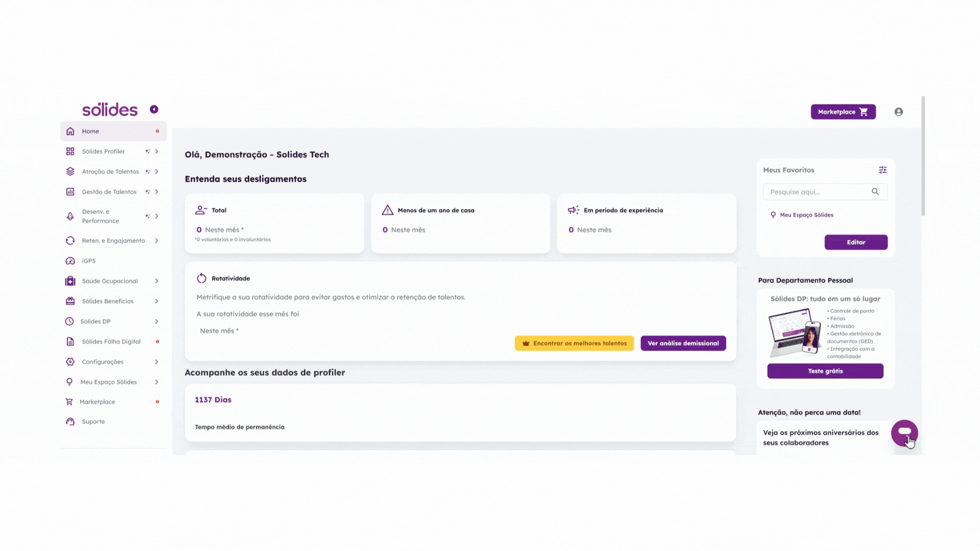The image size is (980, 551).
Task: Click Veja os próximos aniversários text
Action: click(821, 437)
